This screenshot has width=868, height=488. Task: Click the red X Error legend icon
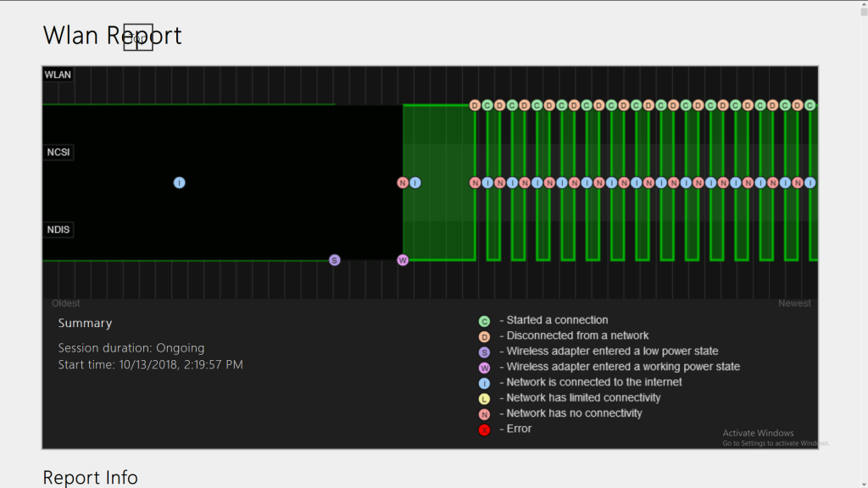pyautogui.click(x=484, y=430)
